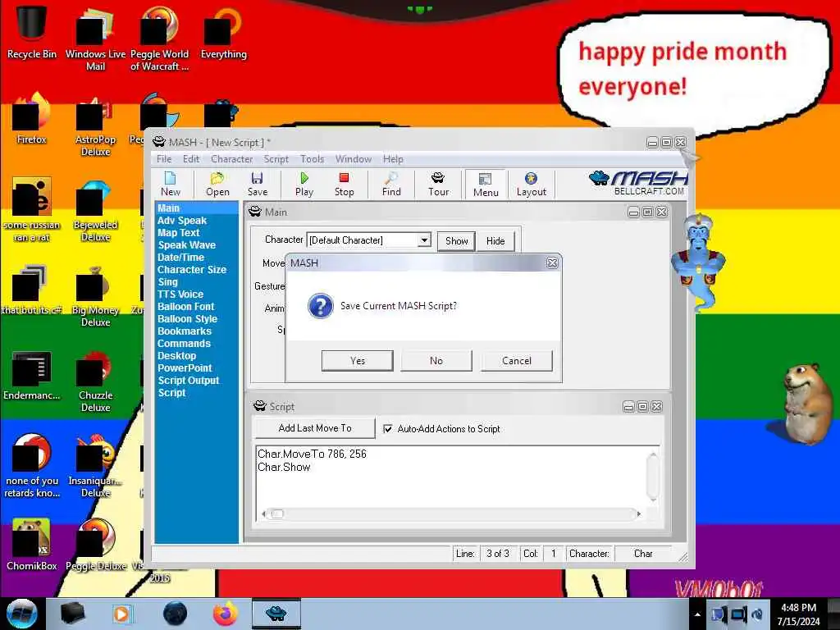Open the Window menu
Image resolution: width=840 pixels, height=630 pixels.
pos(353,159)
